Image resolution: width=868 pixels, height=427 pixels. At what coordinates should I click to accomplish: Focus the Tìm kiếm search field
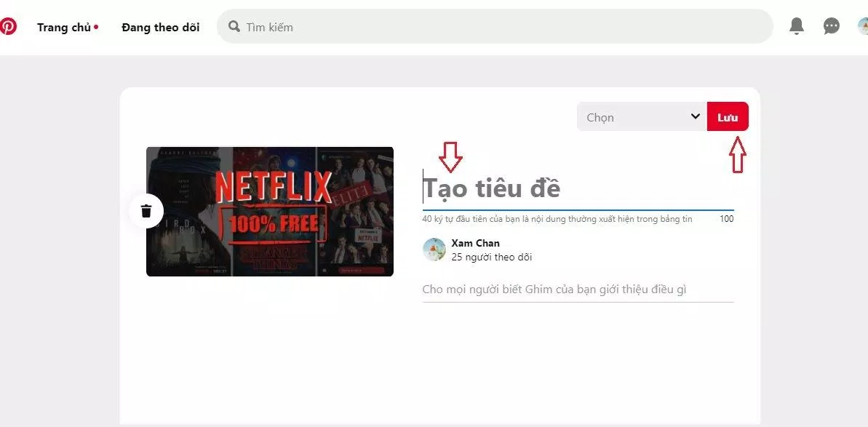tap(502, 27)
